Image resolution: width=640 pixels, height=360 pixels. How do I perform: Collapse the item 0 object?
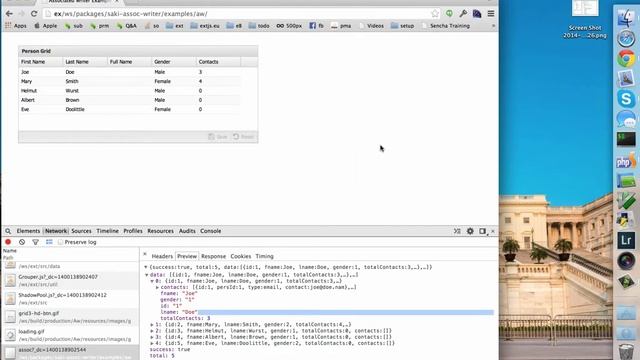tap(152, 281)
